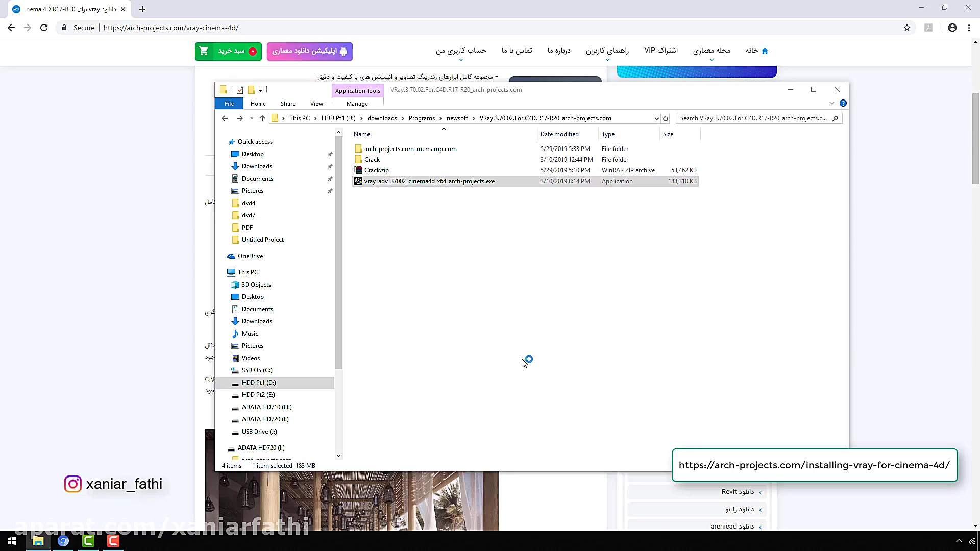Click the Revit download link
The image size is (980, 551).
[x=738, y=492]
